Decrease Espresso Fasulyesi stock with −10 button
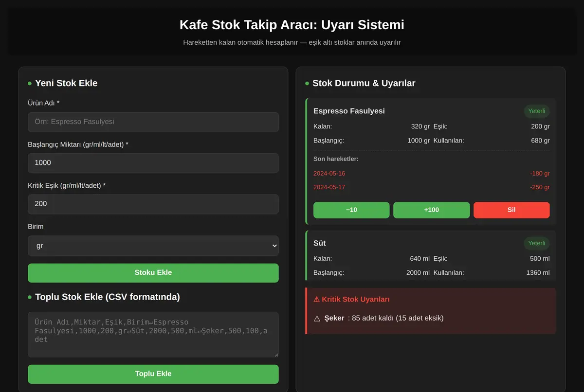Screen dimensions: 584x392 [x=351, y=210]
